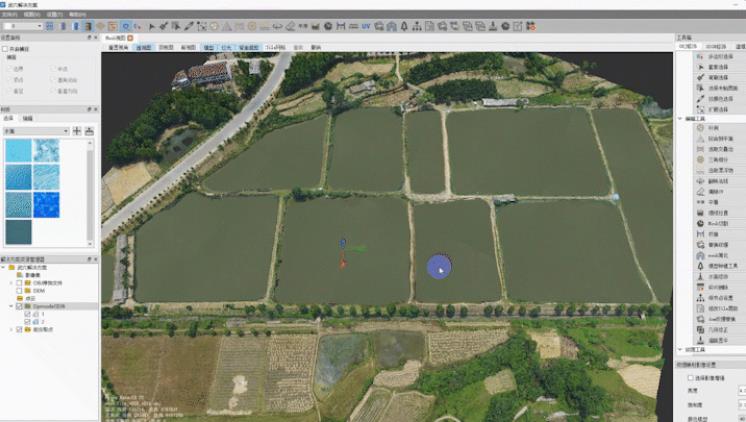
Task: Click the UV icon in the top toolbar
Action: 365,26
